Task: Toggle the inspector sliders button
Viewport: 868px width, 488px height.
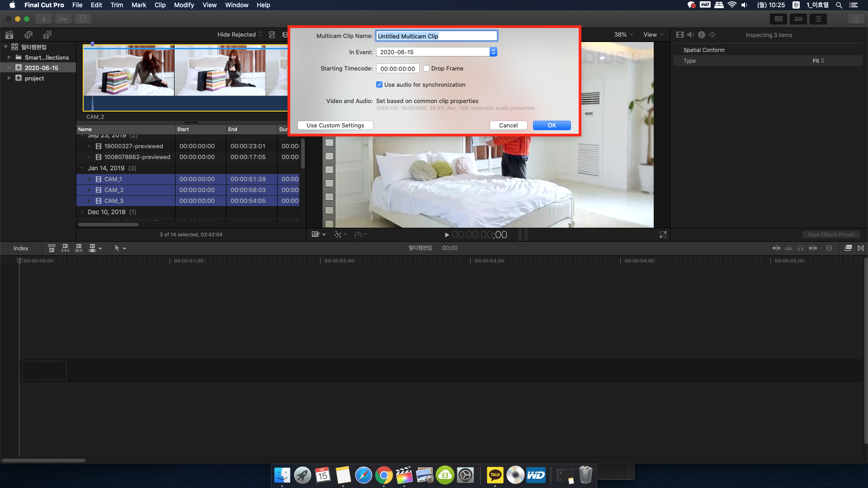Action: (818, 19)
